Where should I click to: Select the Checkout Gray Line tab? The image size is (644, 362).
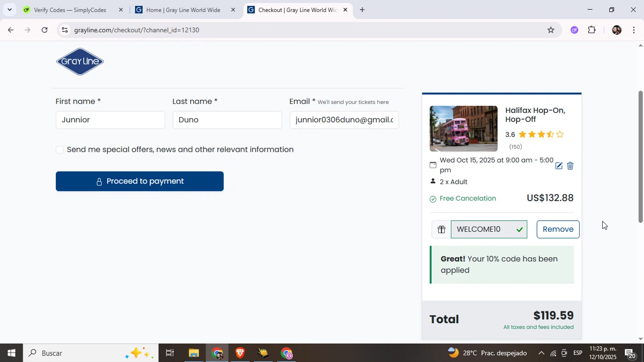pyautogui.click(x=298, y=10)
